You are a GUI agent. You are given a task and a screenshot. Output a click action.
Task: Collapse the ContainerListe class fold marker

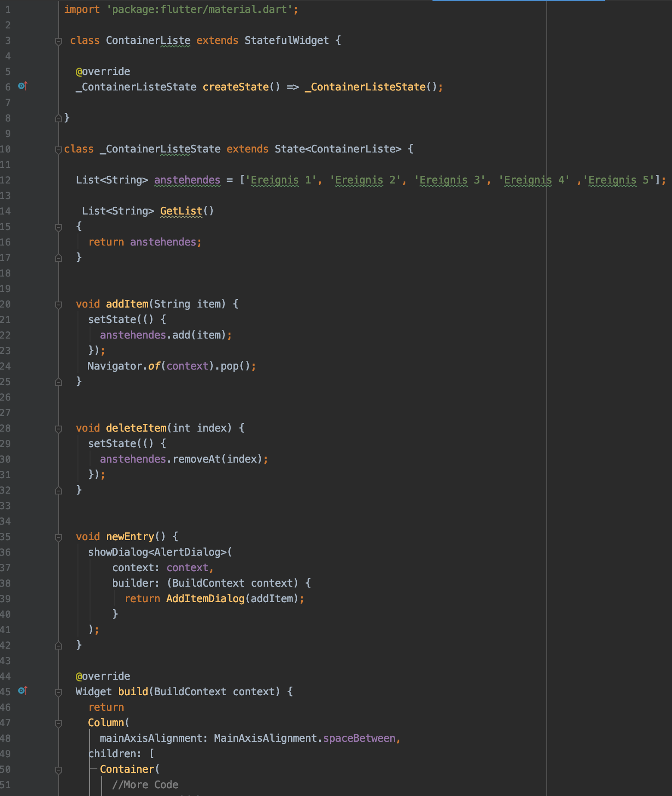tap(59, 41)
